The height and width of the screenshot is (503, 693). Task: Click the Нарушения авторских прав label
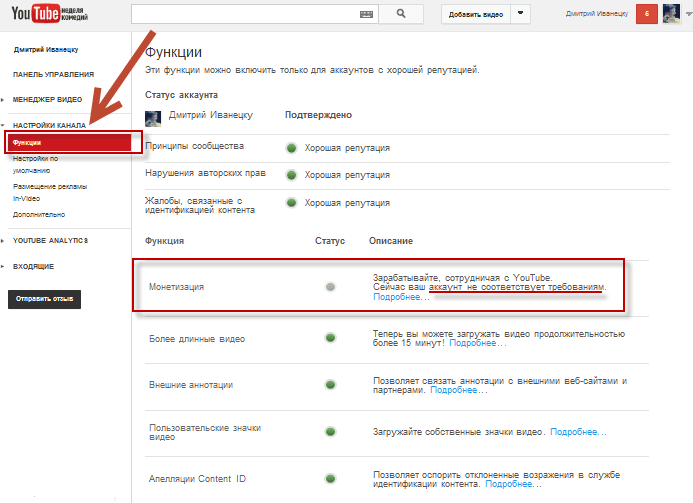pyautogui.click(x=206, y=173)
